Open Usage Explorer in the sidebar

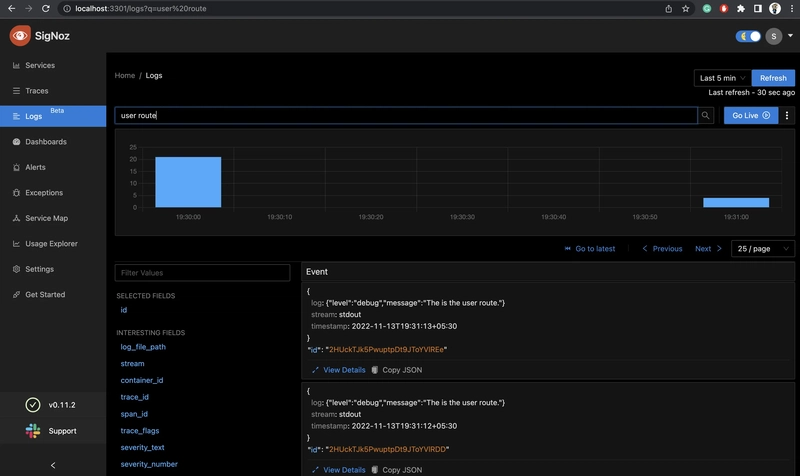click(x=53, y=244)
